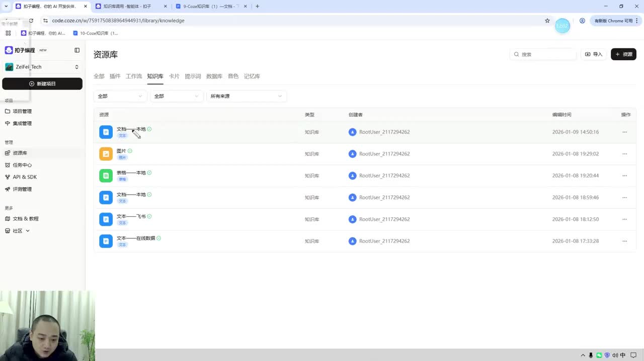Select the 知识库 tab
The width and height of the screenshot is (644, 361).
[155, 76]
